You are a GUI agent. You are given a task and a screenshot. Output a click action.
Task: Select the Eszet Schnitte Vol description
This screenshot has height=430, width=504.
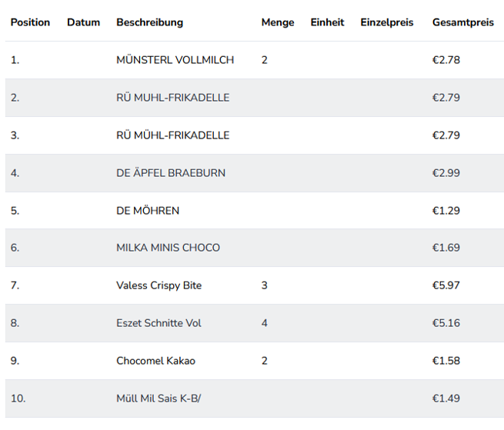pos(159,323)
